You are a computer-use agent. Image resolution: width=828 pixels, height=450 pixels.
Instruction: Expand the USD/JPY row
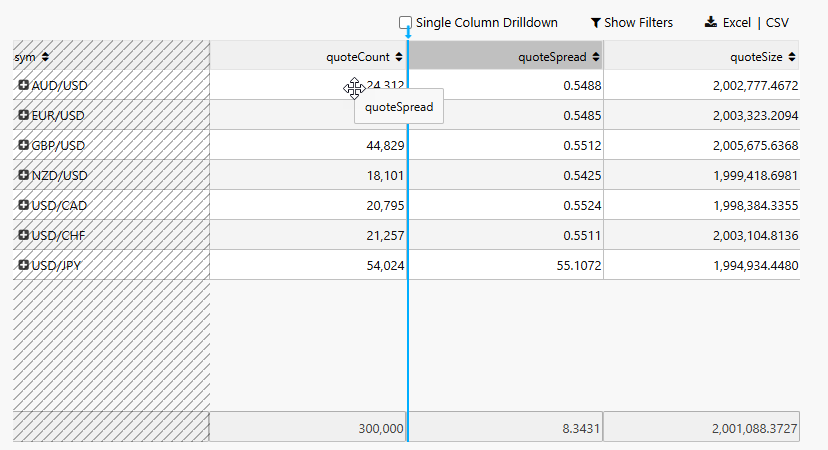coord(23,265)
